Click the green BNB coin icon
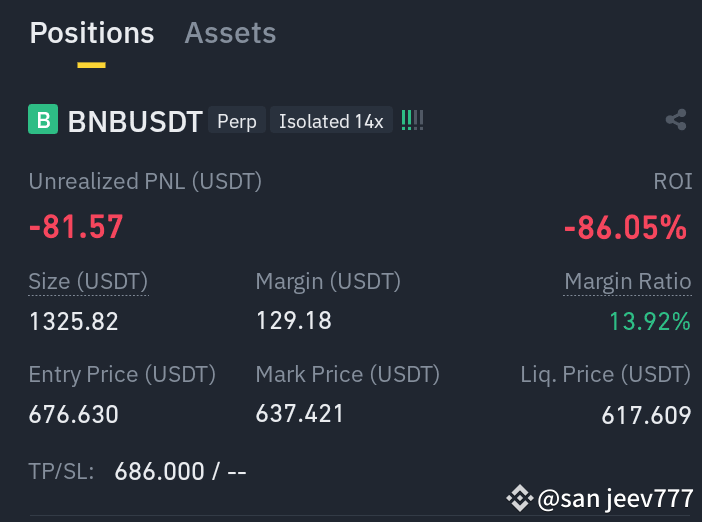Image resolution: width=702 pixels, height=522 pixels. click(x=43, y=119)
